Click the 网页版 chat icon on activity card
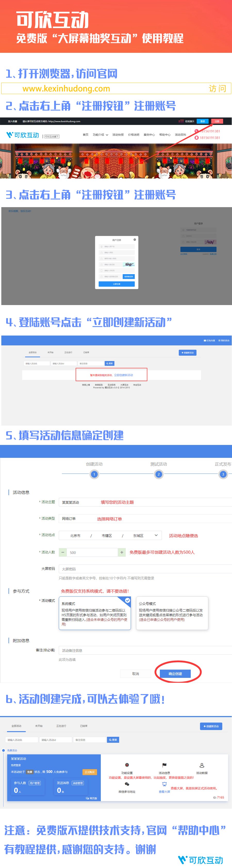This screenshot has width=232, height=868. point(88,798)
